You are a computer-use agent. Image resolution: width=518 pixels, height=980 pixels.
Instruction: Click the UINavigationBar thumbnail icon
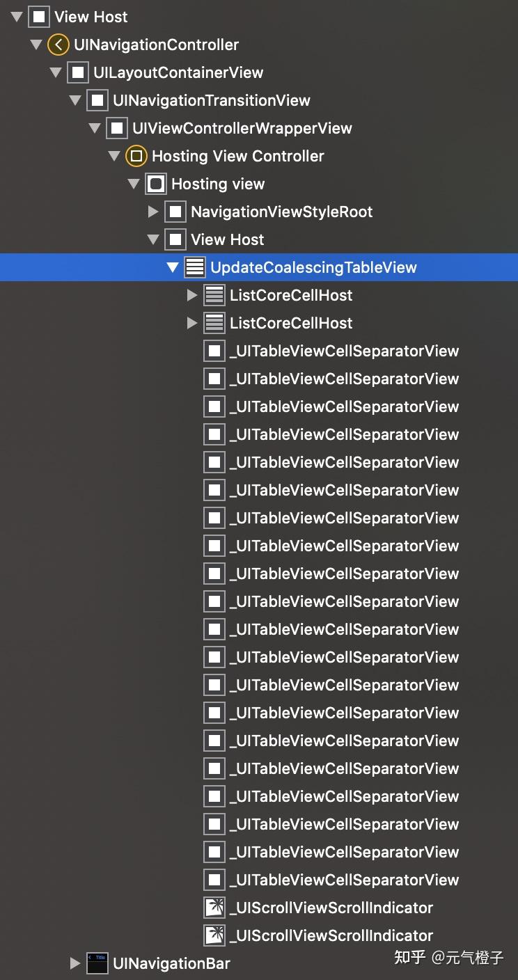[97, 964]
